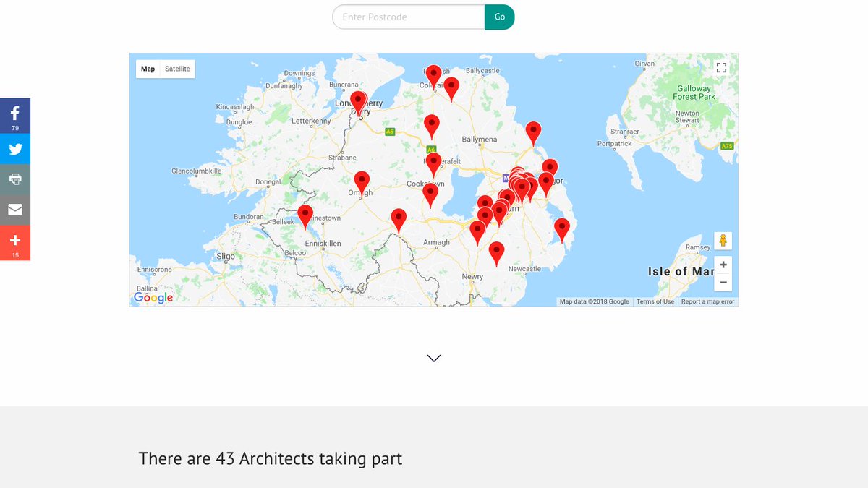Open more sharing options with the plus icon

pos(14,241)
